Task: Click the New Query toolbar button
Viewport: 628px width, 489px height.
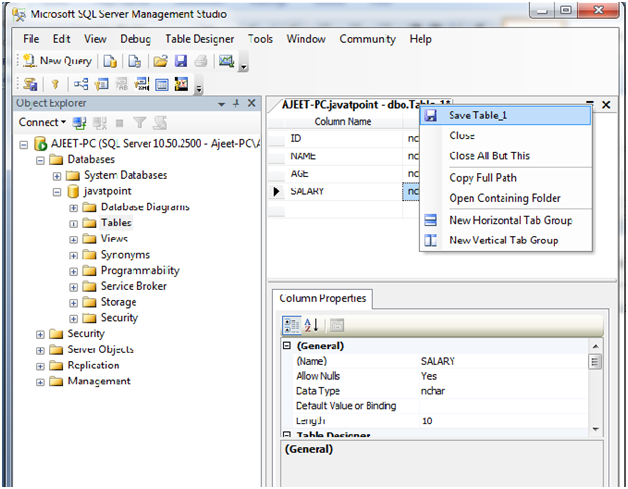Action: tap(57, 61)
